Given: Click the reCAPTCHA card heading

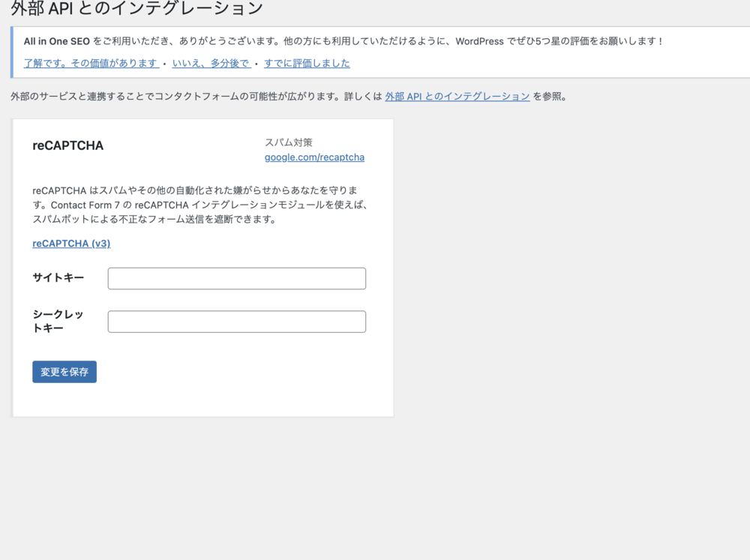Looking at the screenshot, I should 68,145.
